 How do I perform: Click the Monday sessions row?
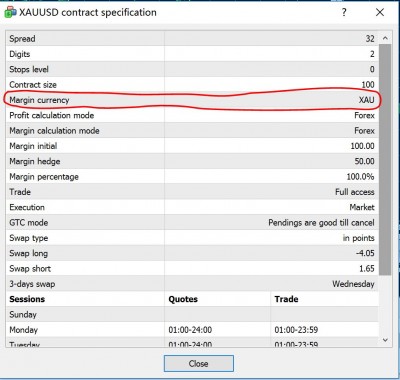(x=192, y=330)
